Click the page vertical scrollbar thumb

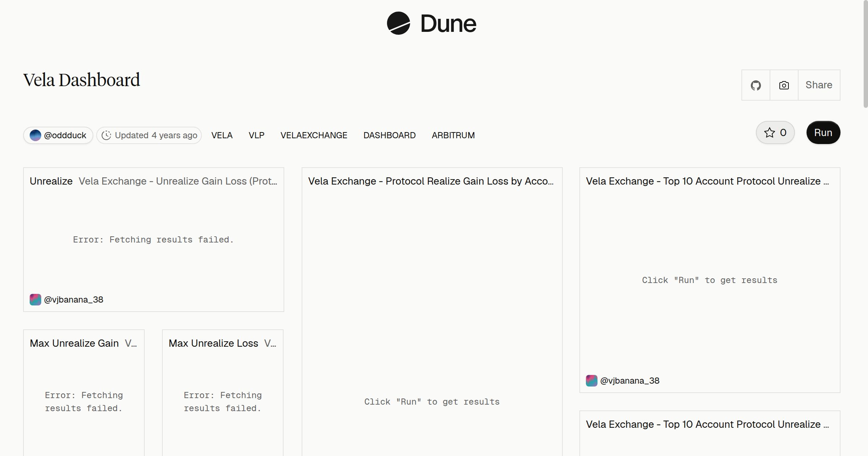coord(865,54)
